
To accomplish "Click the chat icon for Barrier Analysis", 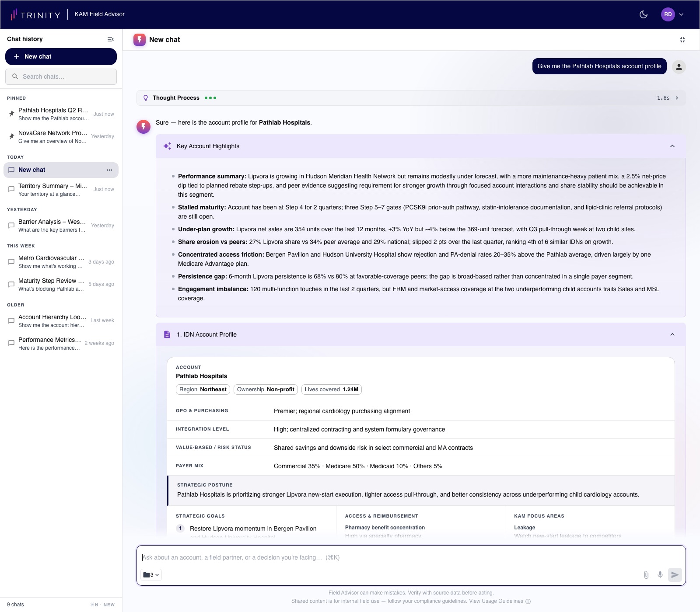I will (11, 226).
